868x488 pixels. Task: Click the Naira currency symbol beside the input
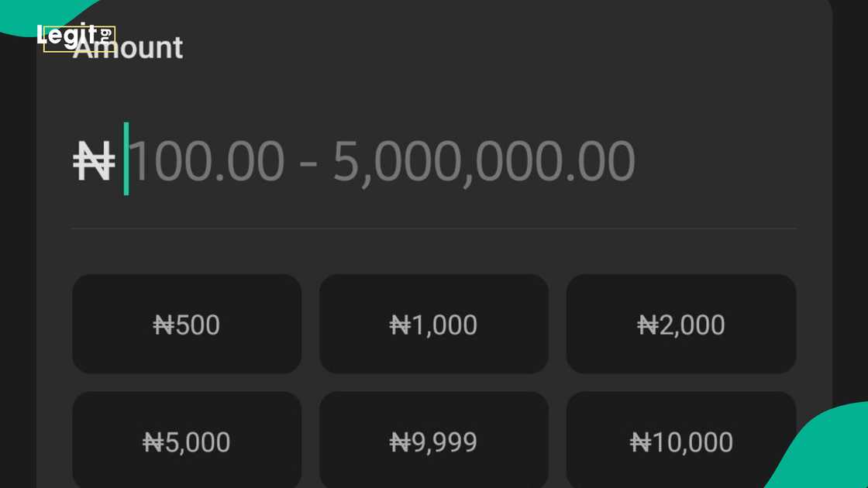coord(95,159)
